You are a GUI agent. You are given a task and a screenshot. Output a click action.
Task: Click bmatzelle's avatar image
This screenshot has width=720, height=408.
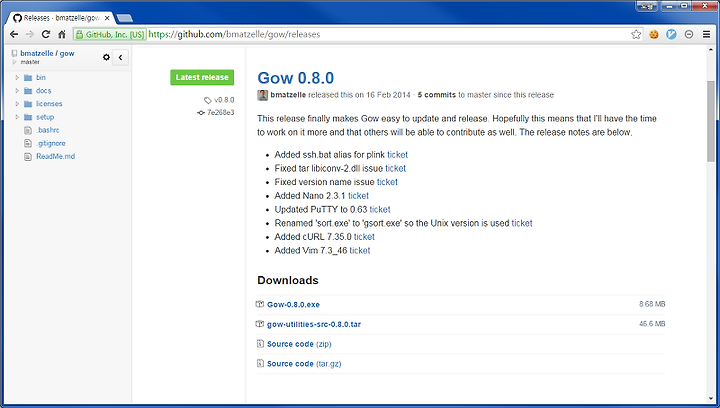point(263,95)
